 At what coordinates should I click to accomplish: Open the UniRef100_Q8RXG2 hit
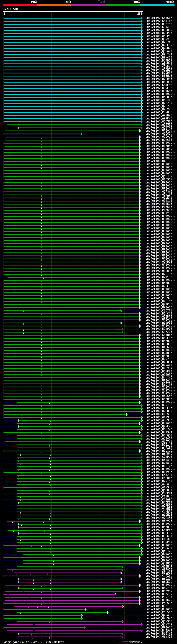[x=159, y=39]
